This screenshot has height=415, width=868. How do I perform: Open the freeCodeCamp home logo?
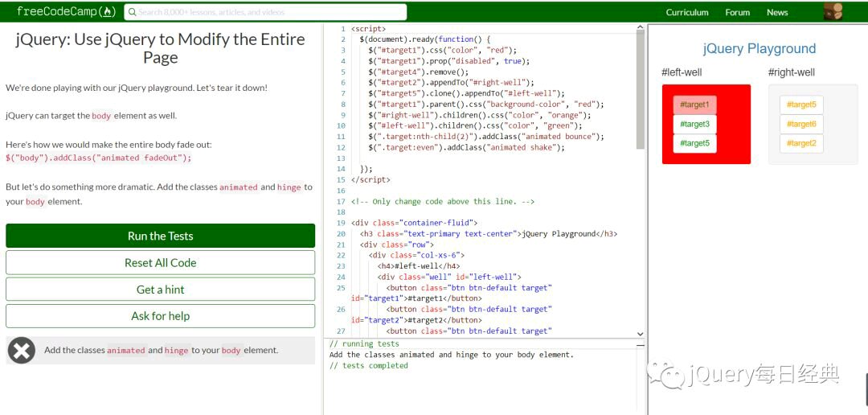tap(66, 11)
